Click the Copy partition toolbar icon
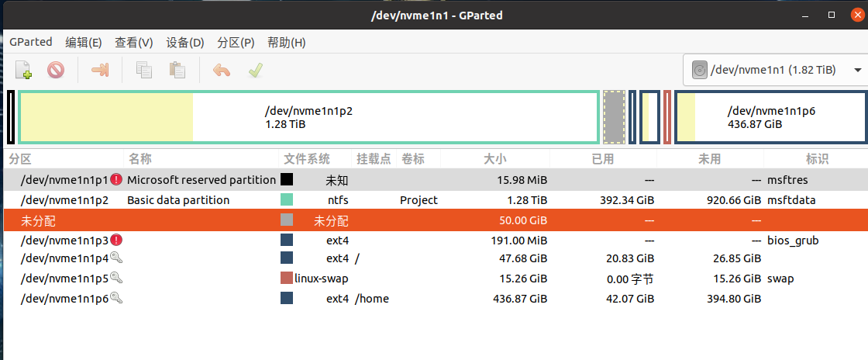 (x=144, y=71)
